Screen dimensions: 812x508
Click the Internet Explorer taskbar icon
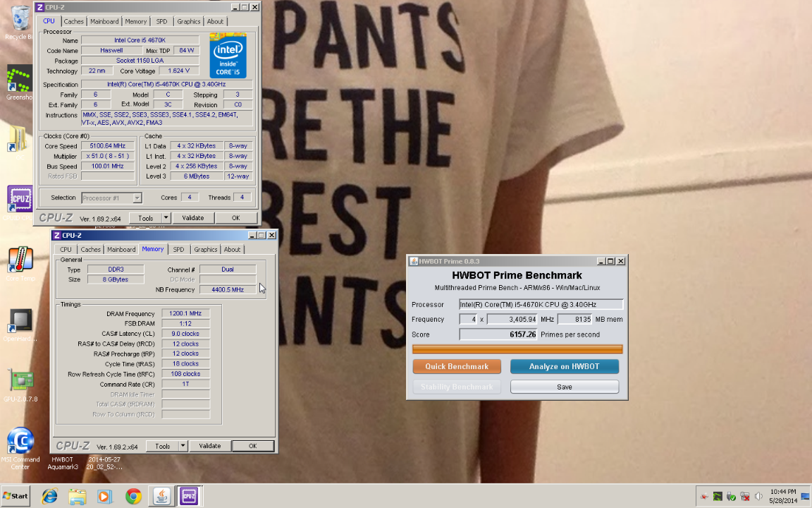(49, 496)
